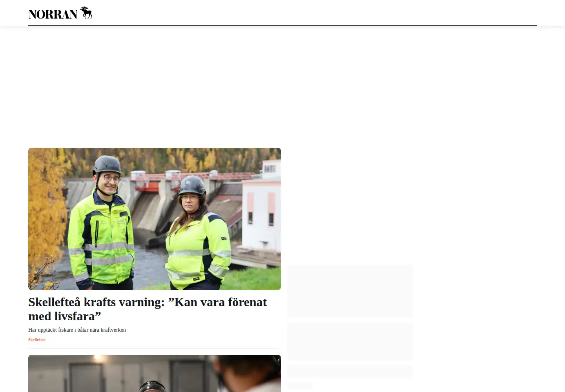Open the hydropower workers article photo
The height and width of the screenshot is (392, 565).
155,219
